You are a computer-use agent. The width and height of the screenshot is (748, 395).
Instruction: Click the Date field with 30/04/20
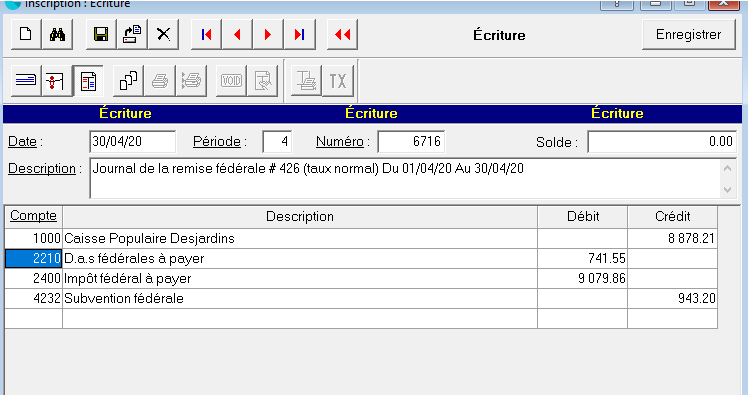point(133,142)
